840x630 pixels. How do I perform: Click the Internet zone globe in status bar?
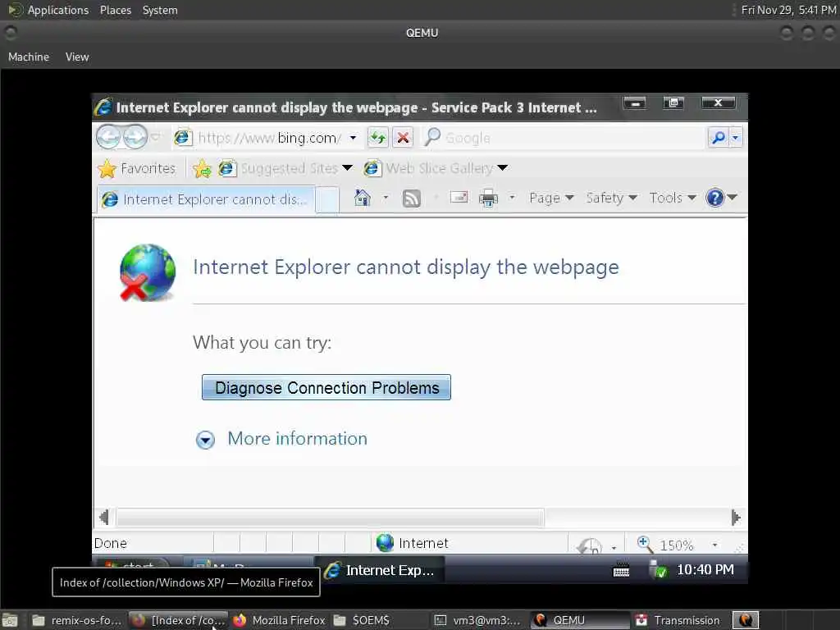coord(385,543)
